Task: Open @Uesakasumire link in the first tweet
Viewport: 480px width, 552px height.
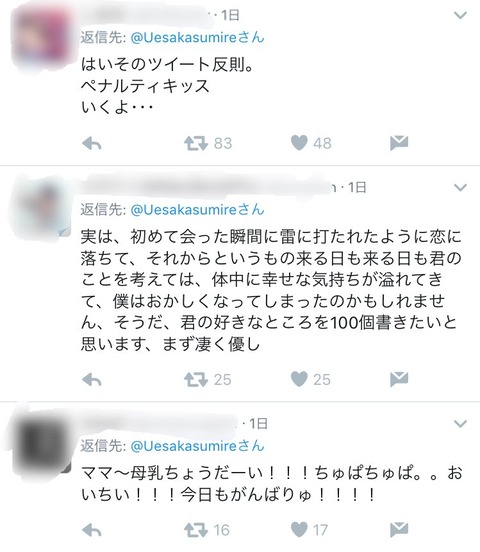Action: [x=197, y=37]
